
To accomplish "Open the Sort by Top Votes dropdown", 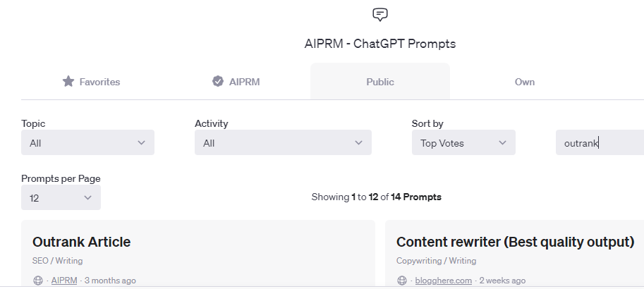I will point(463,142).
